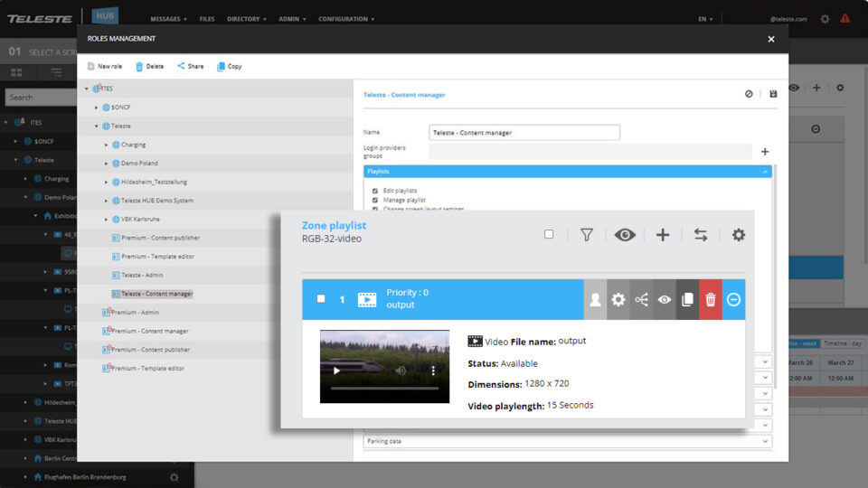Image resolution: width=868 pixels, height=488 pixels.
Task: Open the Files menu
Action: point(207,19)
